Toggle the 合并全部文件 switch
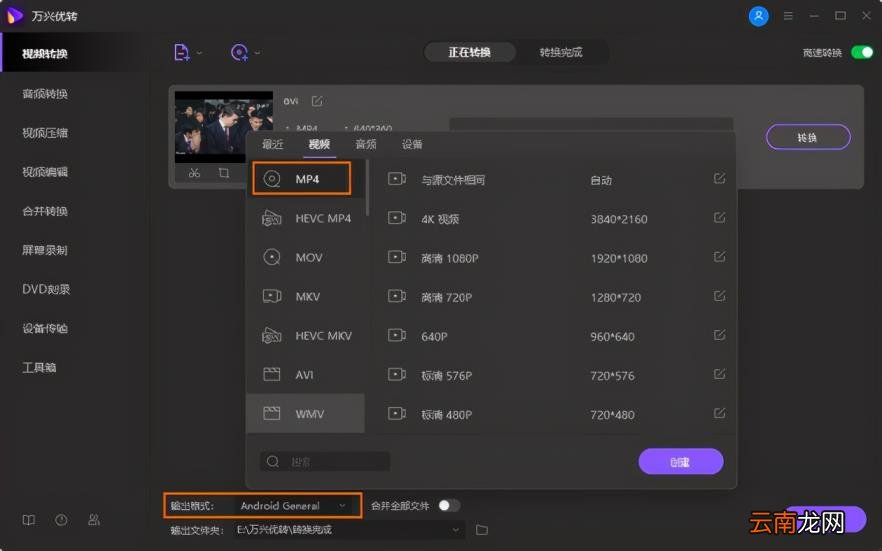 pyautogui.click(x=449, y=505)
